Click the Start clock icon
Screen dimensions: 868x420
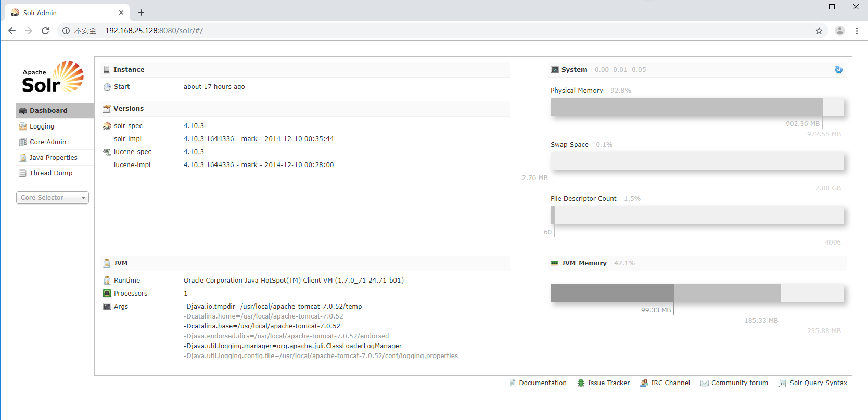107,87
